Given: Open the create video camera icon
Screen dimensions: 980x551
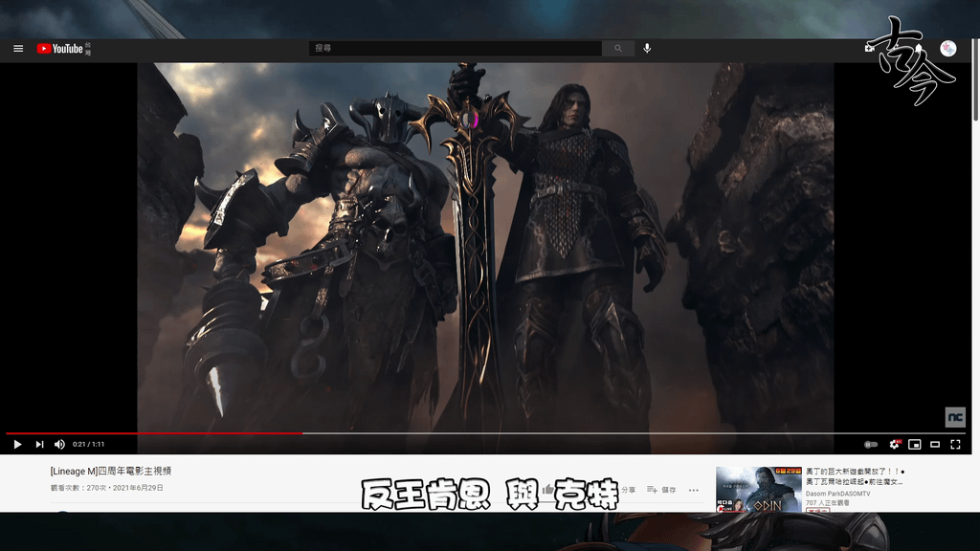Looking at the screenshot, I should tap(869, 48).
